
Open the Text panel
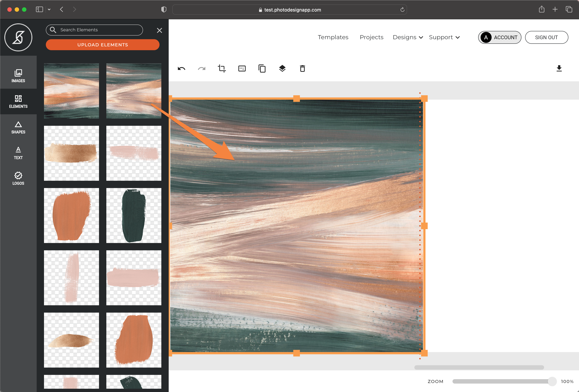click(x=18, y=153)
